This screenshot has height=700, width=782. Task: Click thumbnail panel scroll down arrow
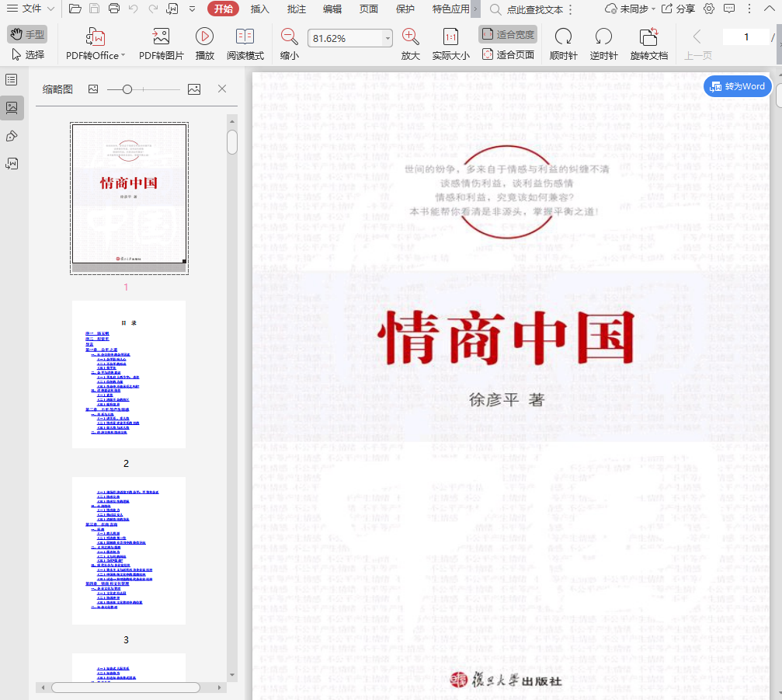click(x=232, y=675)
